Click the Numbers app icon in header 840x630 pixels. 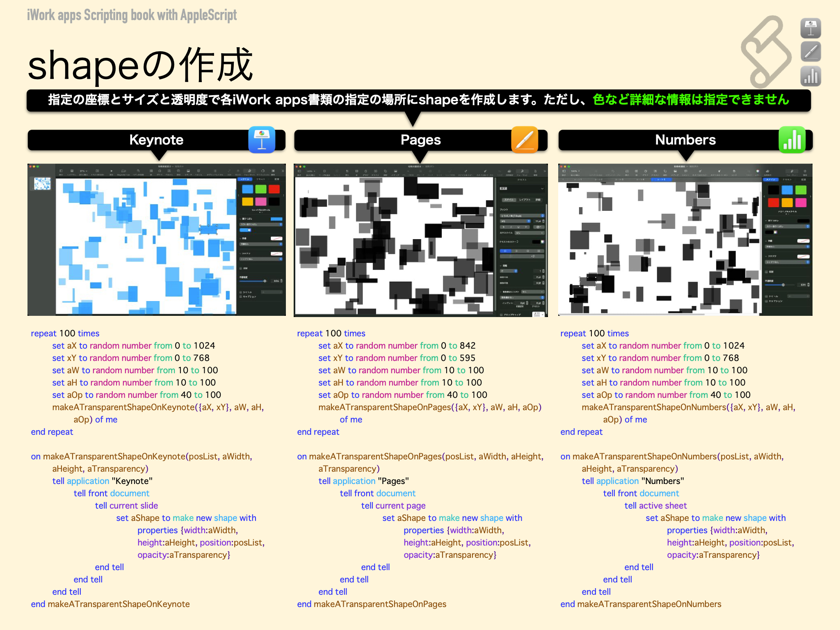(x=792, y=140)
